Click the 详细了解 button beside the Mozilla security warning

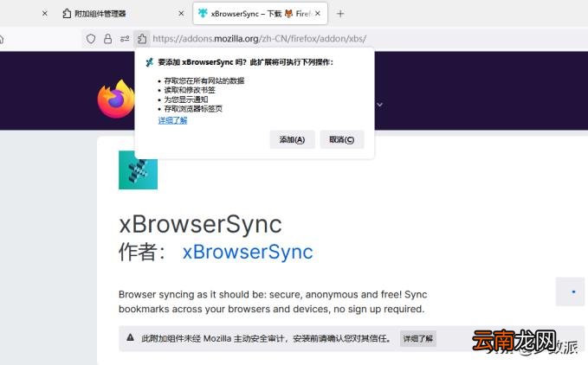point(417,338)
